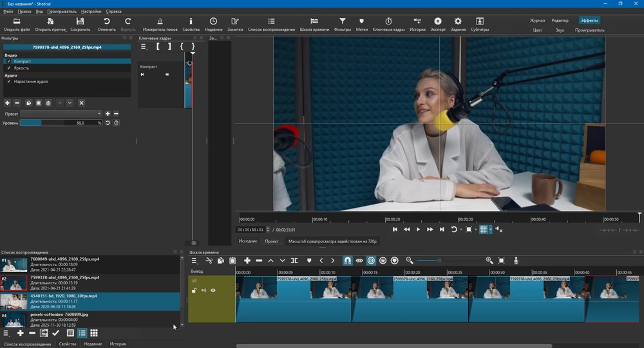Toggle timeline snapping magnet icon

tap(347, 261)
